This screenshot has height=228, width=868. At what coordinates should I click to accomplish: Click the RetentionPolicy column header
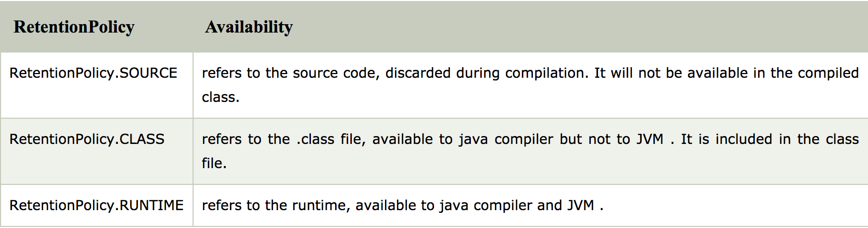click(74, 27)
